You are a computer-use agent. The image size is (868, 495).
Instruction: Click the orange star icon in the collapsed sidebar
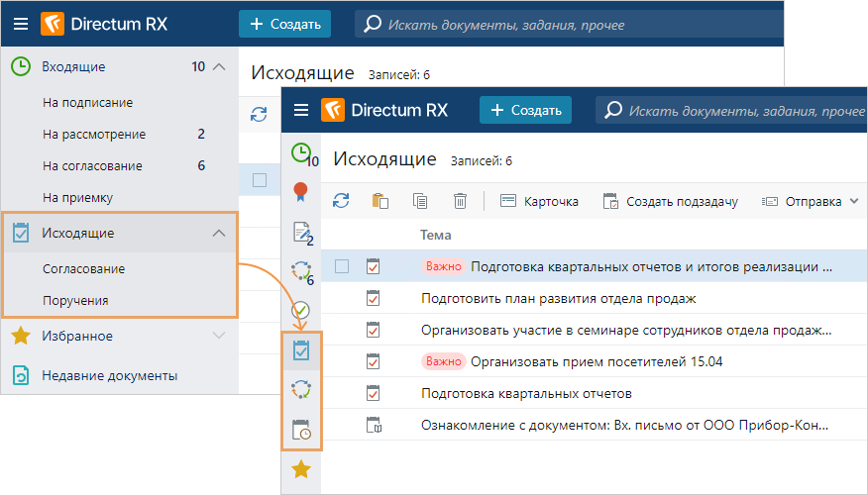[302, 469]
